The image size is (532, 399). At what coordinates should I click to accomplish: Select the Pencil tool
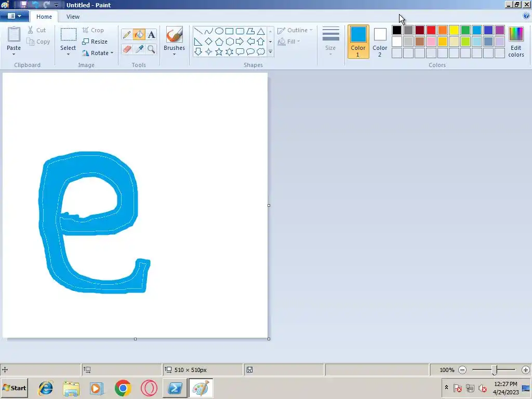tap(127, 35)
